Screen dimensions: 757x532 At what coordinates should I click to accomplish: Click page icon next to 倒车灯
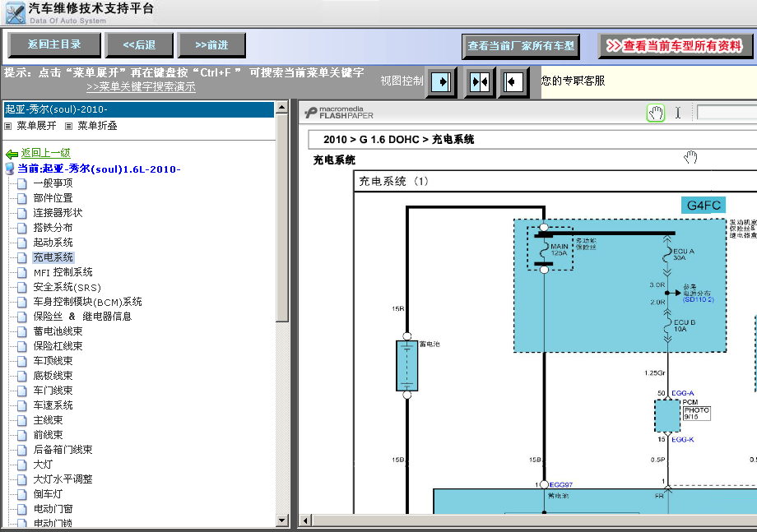coord(21,494)
